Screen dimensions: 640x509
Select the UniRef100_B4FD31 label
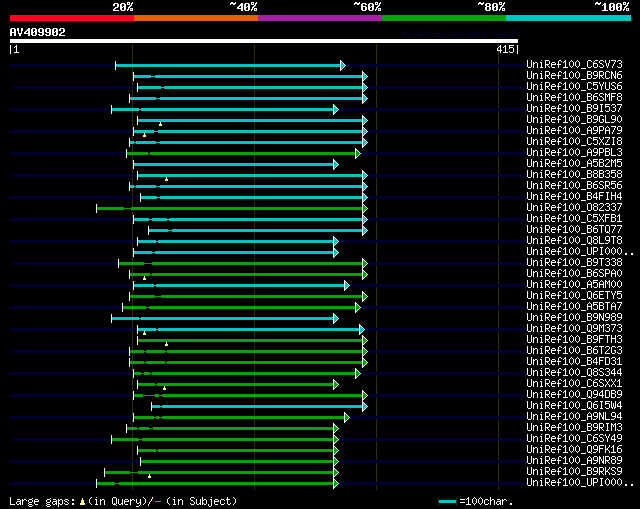(574, 362)
